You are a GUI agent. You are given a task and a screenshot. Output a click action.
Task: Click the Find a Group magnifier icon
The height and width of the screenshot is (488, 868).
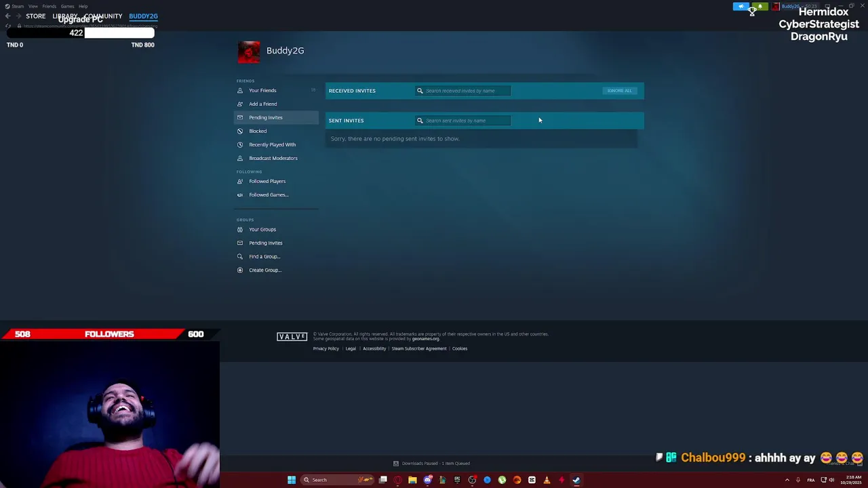pos(239,256)
